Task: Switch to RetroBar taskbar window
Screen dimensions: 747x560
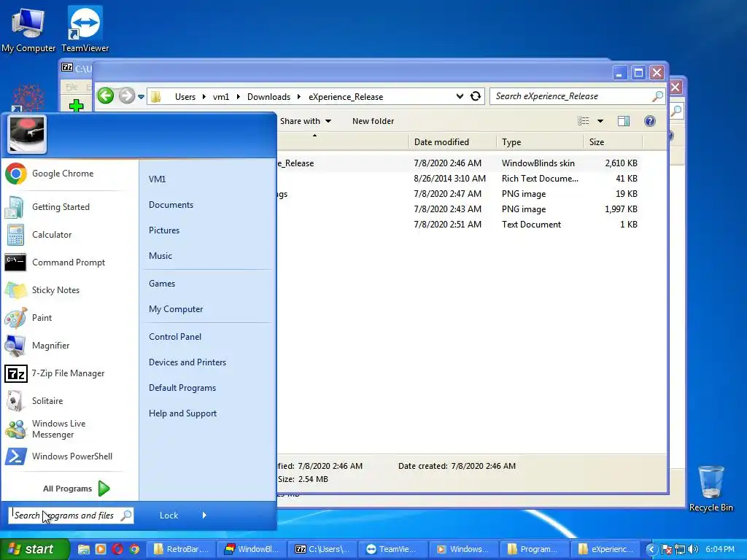Action: [181, 549]
